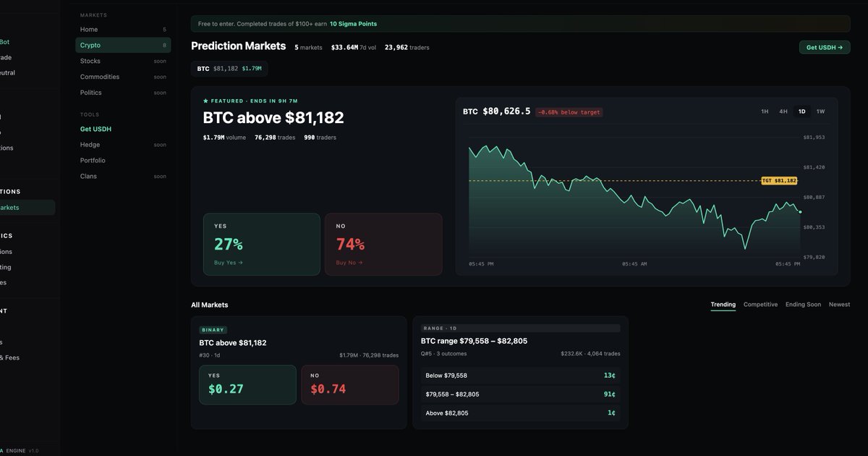Image resolution: width=868 pixels, height=456 pixels.
Task: Click the Buy Yes → link
Action: point(229,263)
